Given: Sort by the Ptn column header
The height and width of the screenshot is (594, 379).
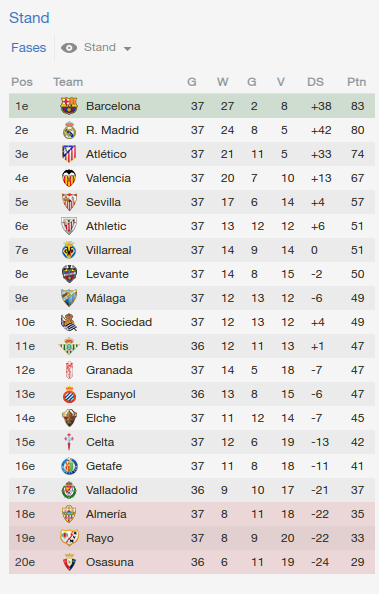Looking at the screenshot, I should pyautogui.click(x=357, y=82).
